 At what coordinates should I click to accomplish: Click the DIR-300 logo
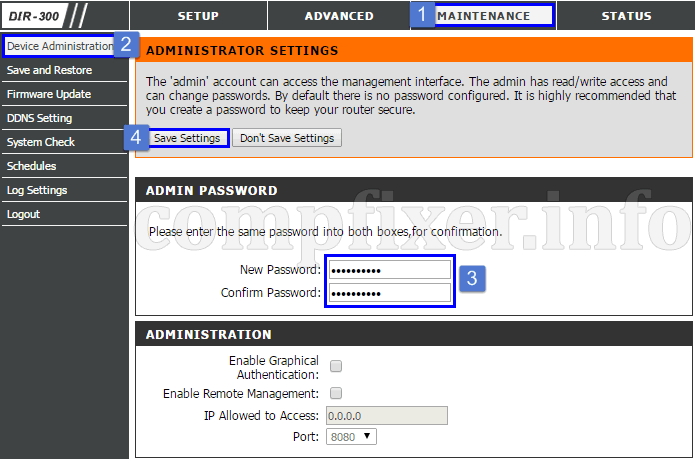[x=34, y=16]
